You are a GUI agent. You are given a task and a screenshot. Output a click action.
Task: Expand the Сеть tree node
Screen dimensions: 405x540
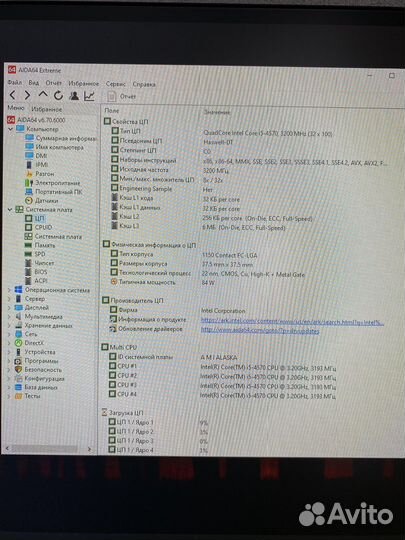(x=9, y=334)
